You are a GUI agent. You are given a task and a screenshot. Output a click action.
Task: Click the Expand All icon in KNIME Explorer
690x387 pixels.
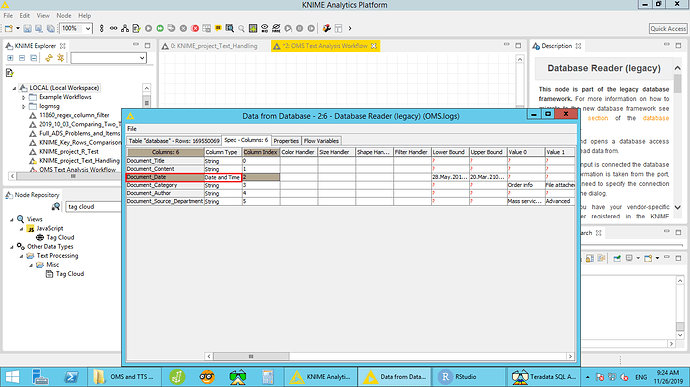pyautogui.click(x=10, y=58)
